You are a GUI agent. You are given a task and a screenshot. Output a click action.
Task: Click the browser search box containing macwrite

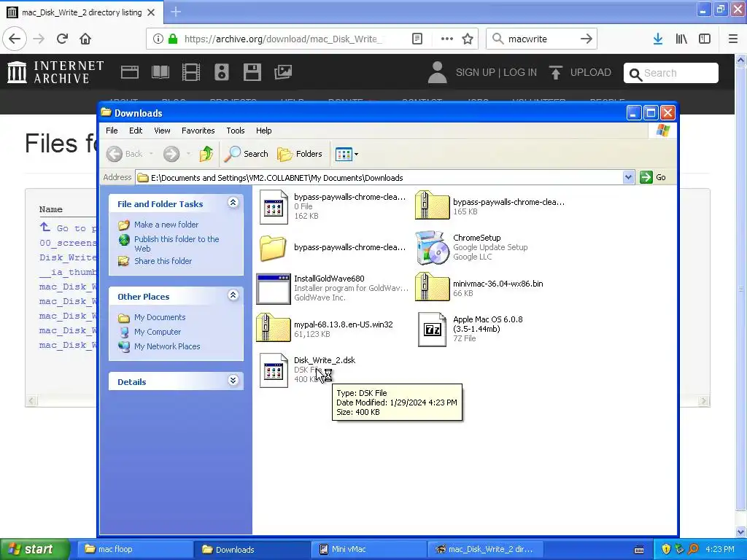(542, 39)
